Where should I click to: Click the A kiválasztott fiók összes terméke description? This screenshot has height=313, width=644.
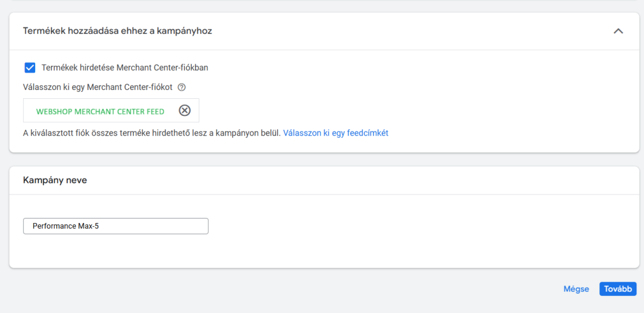pos(151,133)
